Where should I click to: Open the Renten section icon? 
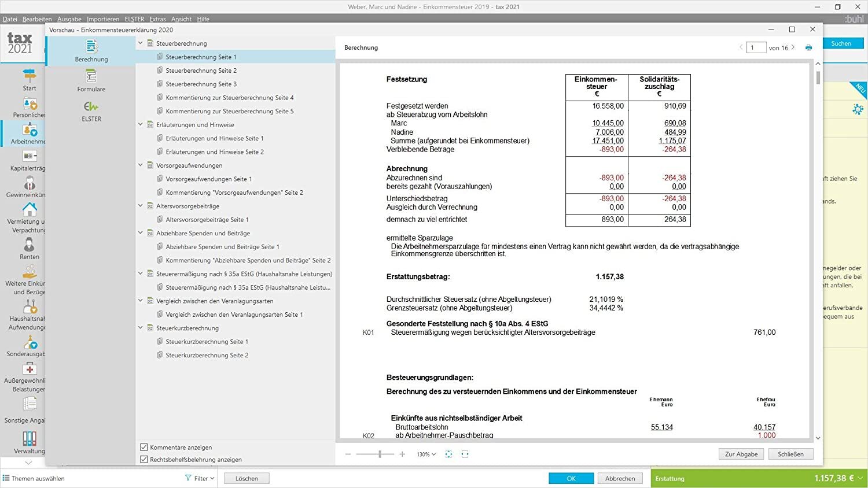(x=30, y=245)
